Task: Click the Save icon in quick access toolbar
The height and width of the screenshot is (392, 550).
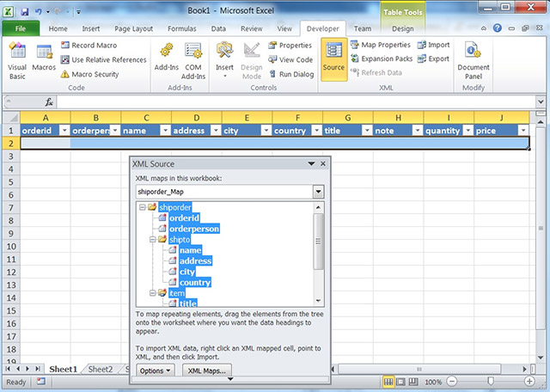Action: point(25,11)
